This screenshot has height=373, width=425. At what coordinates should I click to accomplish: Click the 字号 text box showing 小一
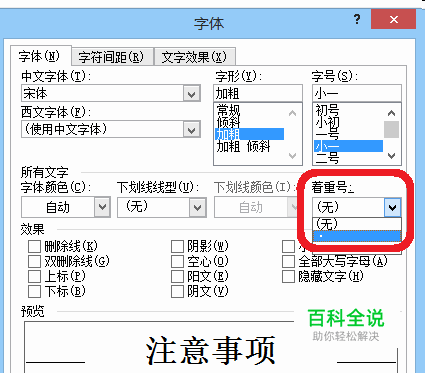point(357,93)
